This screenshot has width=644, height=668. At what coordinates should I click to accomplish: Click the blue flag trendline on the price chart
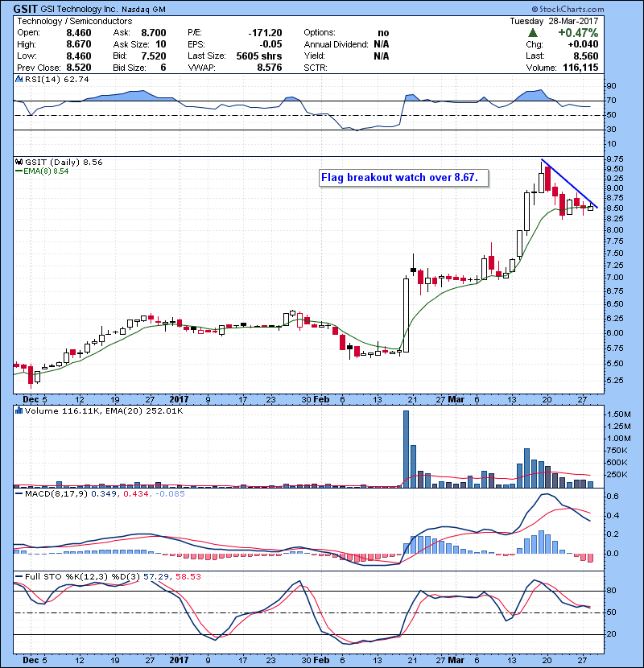click(x=569, y=184)
